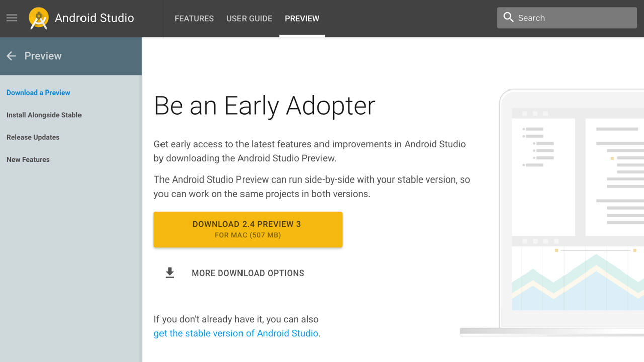This screenshot has height=362, width=644.
Task: Download 2.4 Preview 3 for Mac
Action: 248,229
